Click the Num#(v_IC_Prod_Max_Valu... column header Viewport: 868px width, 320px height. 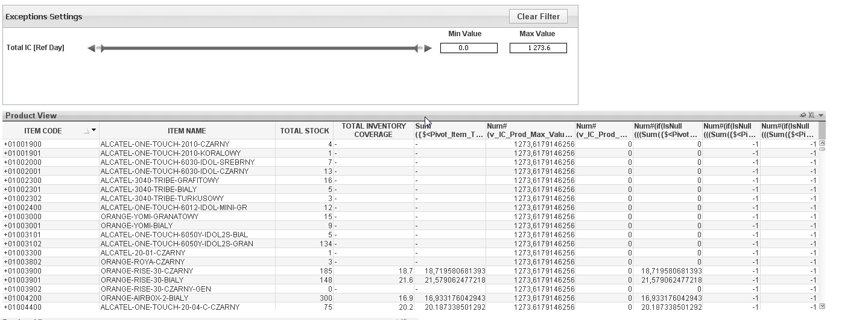coord(530,130)
